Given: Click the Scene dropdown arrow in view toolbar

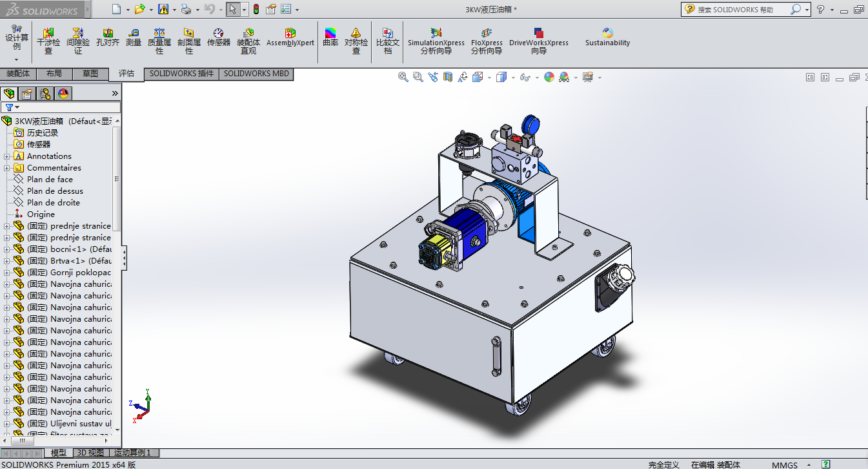Looking at the screenshot, I should point(576,78).
